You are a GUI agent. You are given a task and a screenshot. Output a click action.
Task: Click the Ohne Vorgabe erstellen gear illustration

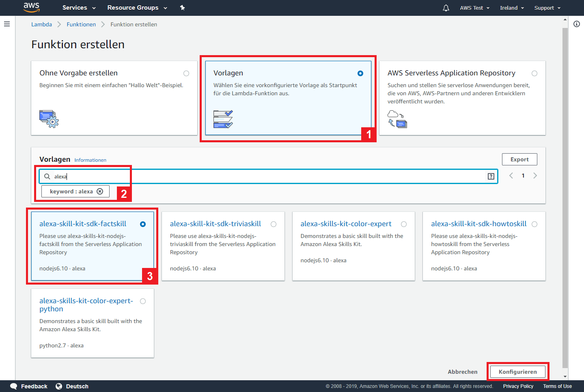click(49, 119)
